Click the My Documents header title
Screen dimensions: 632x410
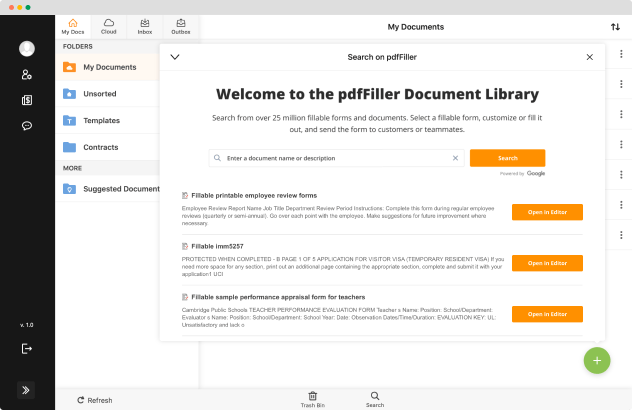[416, 27]
